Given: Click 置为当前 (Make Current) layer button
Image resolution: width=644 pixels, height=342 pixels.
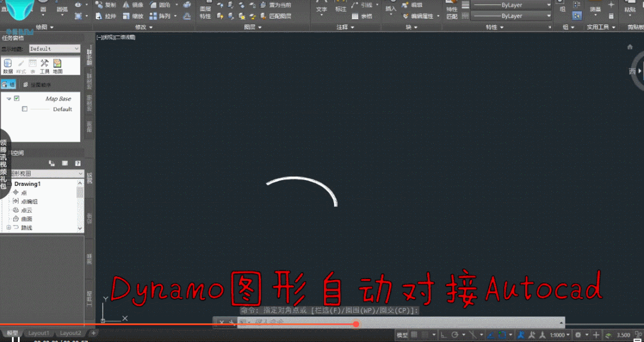Looking at the screenshot, I should point(276,5).
